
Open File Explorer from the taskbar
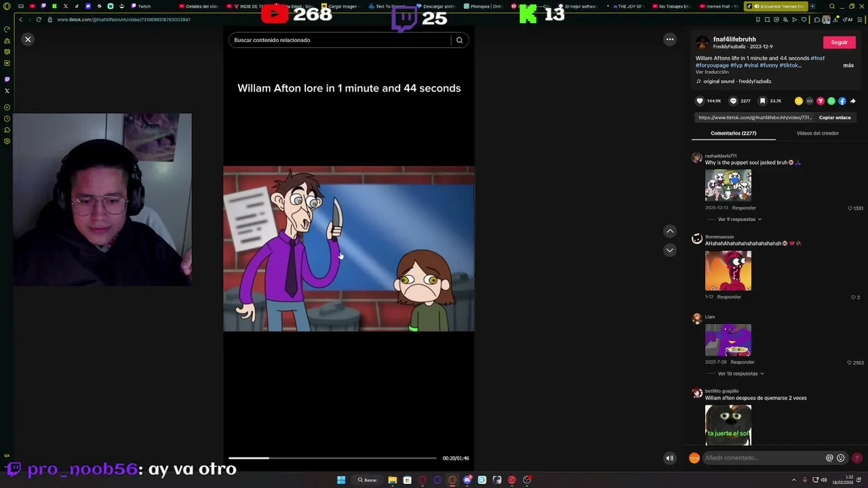[393, 480]
